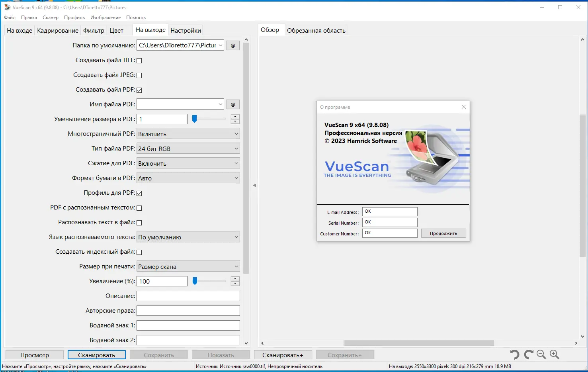
Task: Click the panel collapse arrow between panes
Action: pyautogui.click(x=254, y=185)
